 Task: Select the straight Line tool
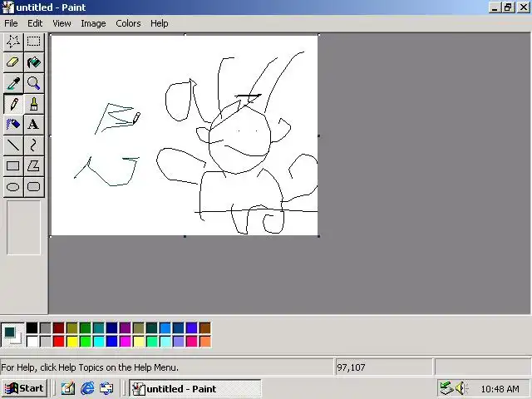13,145
